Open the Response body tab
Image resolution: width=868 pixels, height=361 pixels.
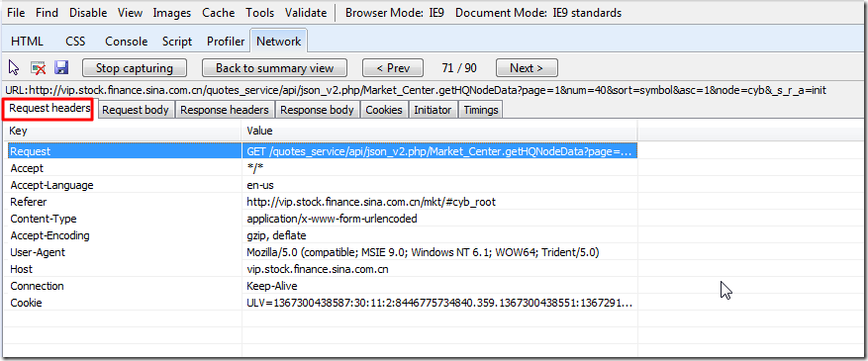(317, 110)
